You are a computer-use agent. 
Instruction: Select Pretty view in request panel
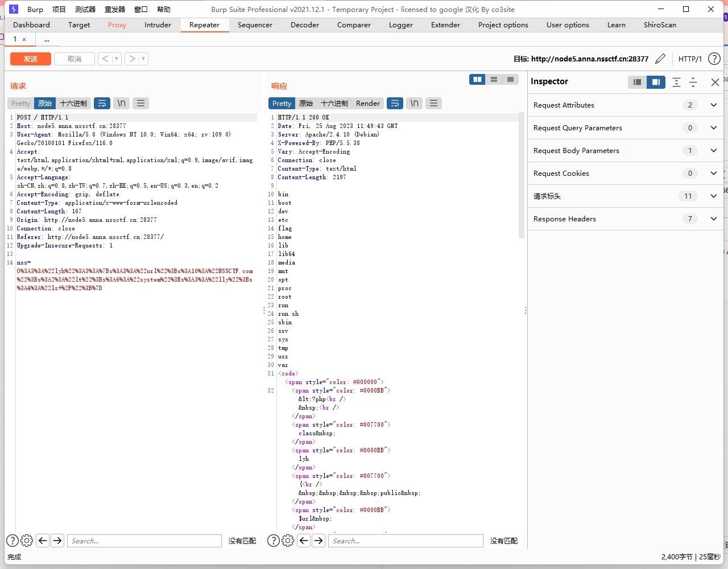tap(20, 103)
